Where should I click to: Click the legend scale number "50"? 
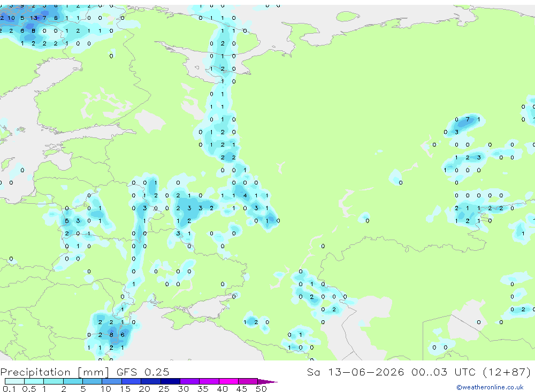tap(261, 389)
